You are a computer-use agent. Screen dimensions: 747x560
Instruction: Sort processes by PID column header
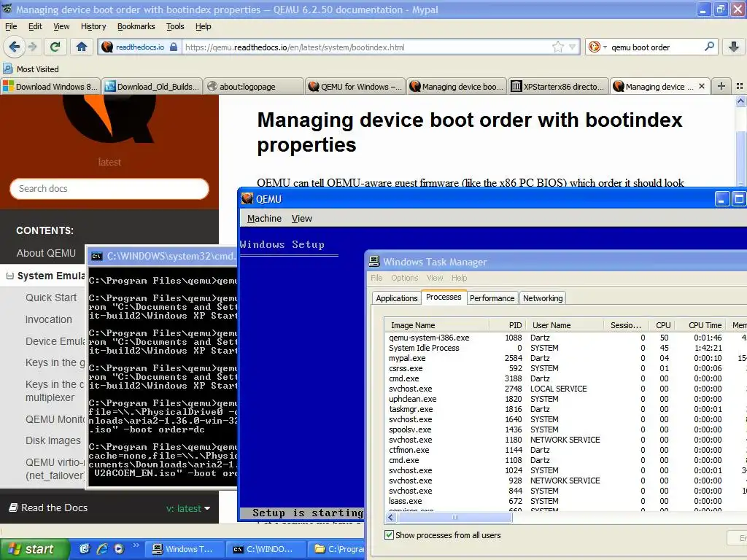click(x=508, y=325)
